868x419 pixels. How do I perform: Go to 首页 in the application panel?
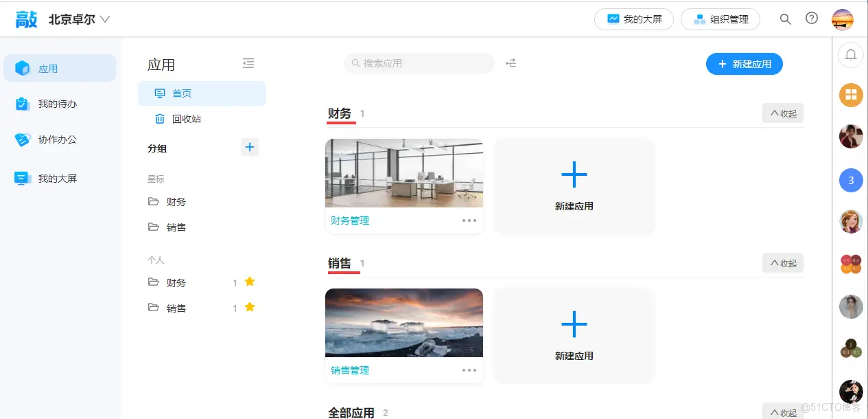(x=202, y=93)
